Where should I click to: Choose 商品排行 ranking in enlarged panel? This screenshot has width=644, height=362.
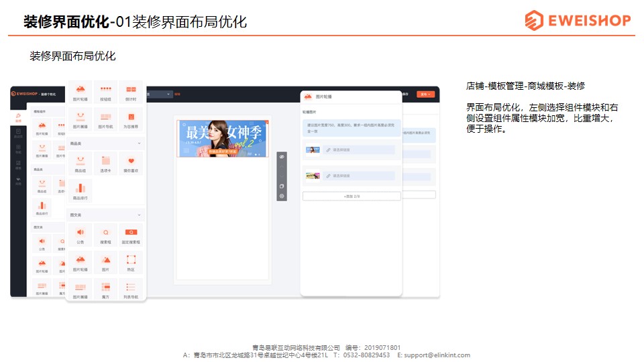pyautogui.click(x=80, y=191)
